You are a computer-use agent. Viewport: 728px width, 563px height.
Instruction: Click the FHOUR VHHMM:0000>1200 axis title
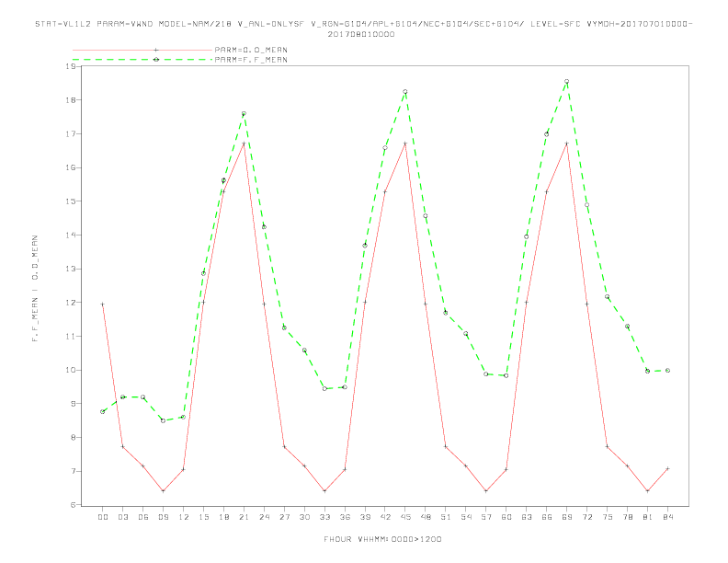(382, 539)
